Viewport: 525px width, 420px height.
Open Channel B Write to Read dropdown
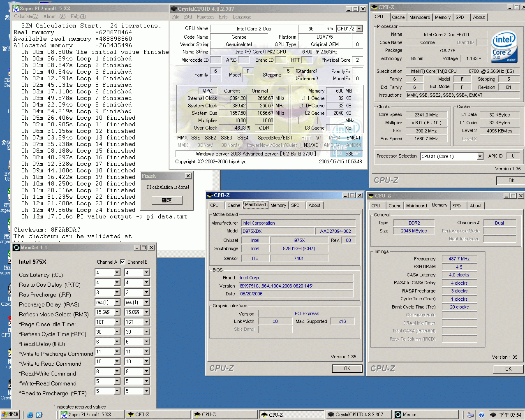147,361
